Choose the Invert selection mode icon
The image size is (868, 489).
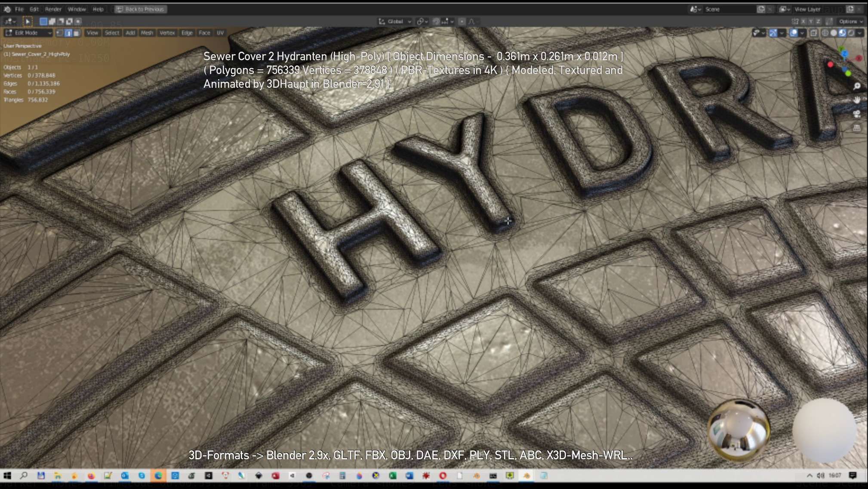[69, 21]
